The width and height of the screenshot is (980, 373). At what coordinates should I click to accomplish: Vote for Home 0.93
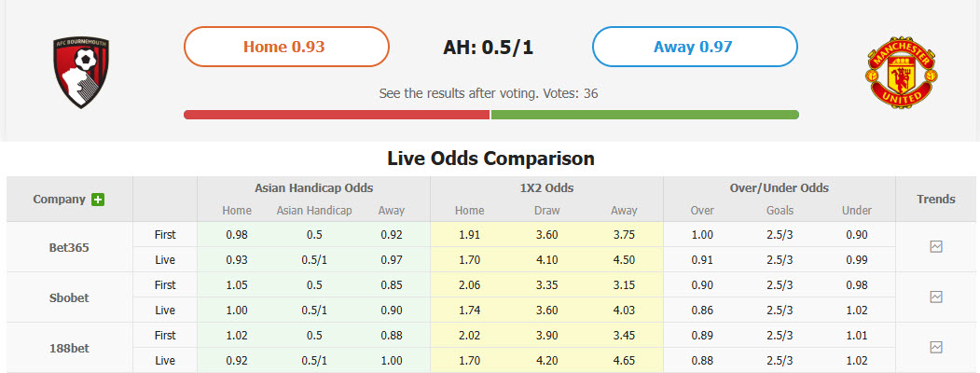(285, 47)
